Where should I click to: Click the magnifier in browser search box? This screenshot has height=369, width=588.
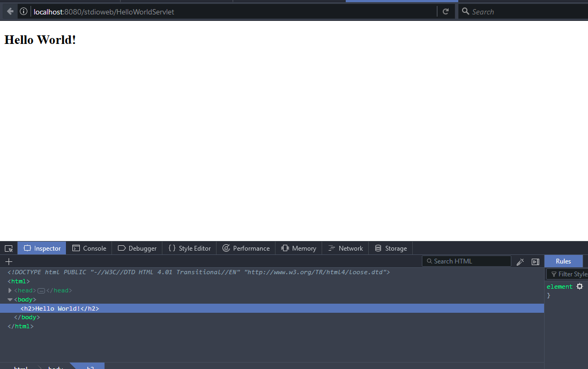[465, 11]
